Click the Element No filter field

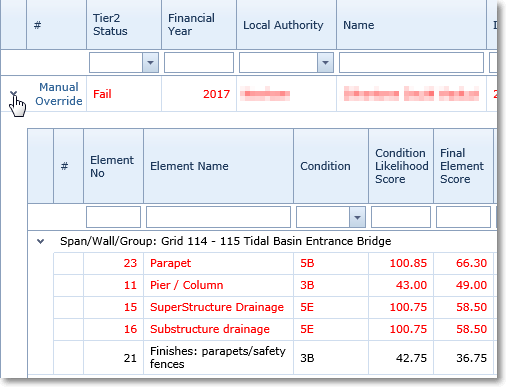(x=113, y=217)
